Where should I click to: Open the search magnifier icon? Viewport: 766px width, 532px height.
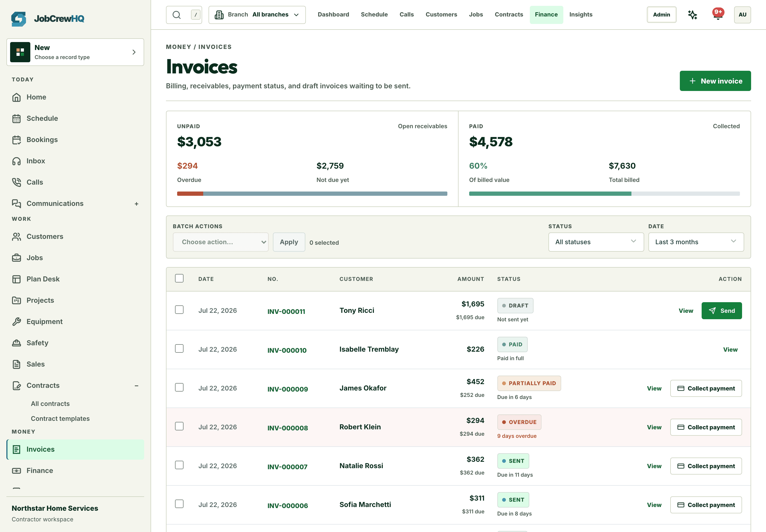177,15
